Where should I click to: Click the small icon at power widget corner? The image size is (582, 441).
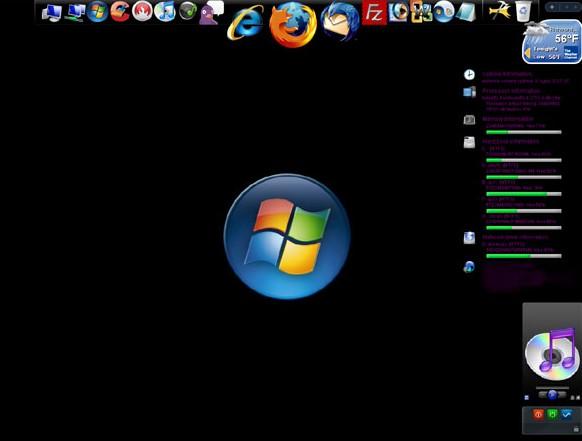pyautogui.click(x=576, y=429)
